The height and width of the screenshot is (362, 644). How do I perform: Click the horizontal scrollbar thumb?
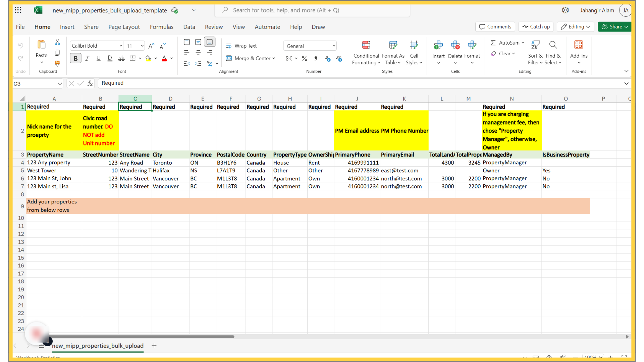142,337
